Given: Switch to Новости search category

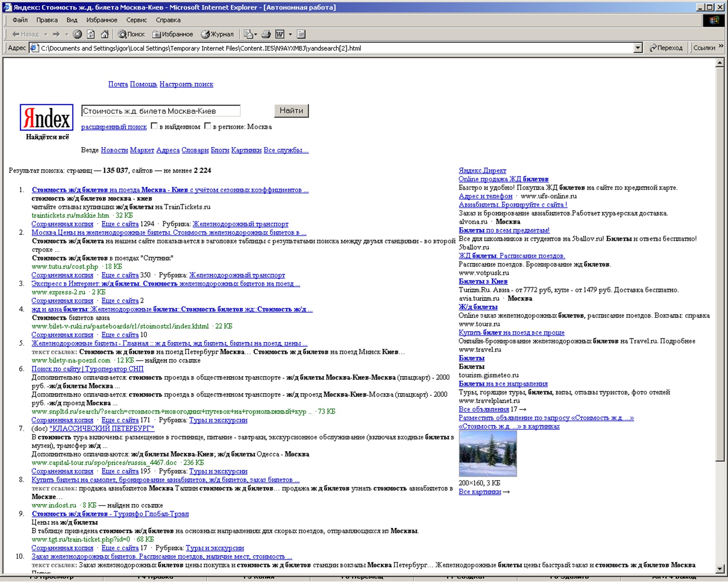Looking at the screenshot, I should tap(114, 150).
